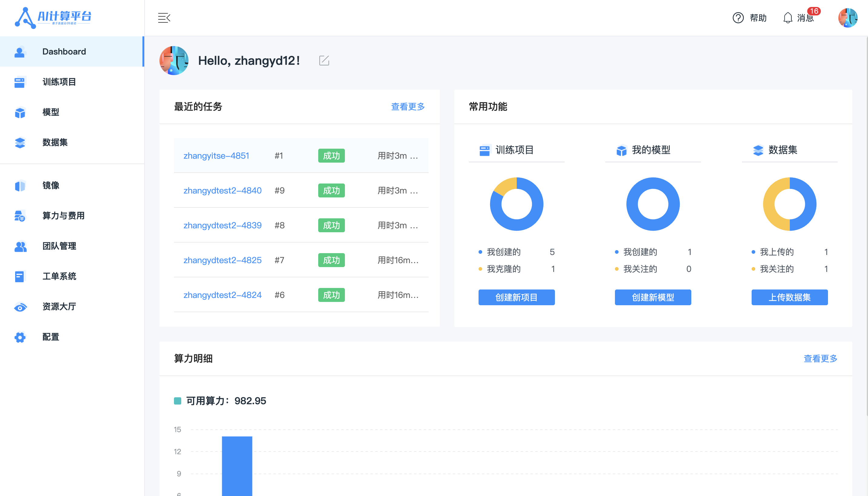Open the task zhangyitse-4851
Image resolution: width=868 pixels, height=496 pixels.
click(216, 156)
